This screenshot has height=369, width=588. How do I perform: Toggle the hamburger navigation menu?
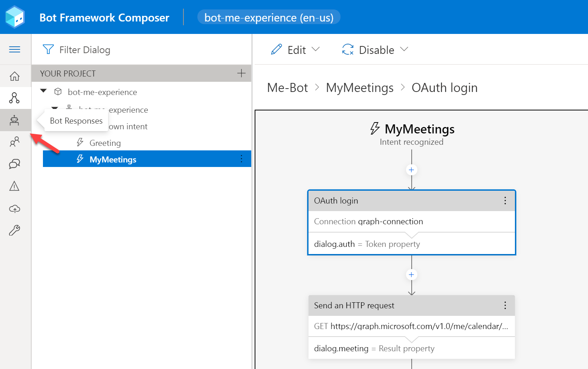click(x=15, y=49)
